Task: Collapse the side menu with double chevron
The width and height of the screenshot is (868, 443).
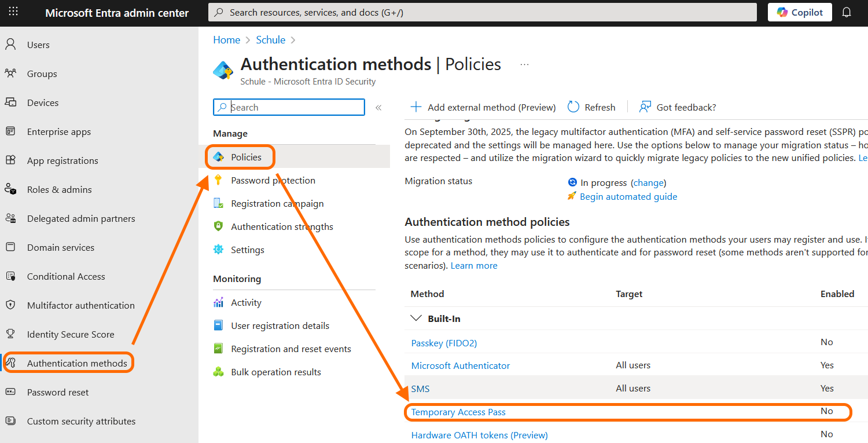Action: tap(378, 107)
